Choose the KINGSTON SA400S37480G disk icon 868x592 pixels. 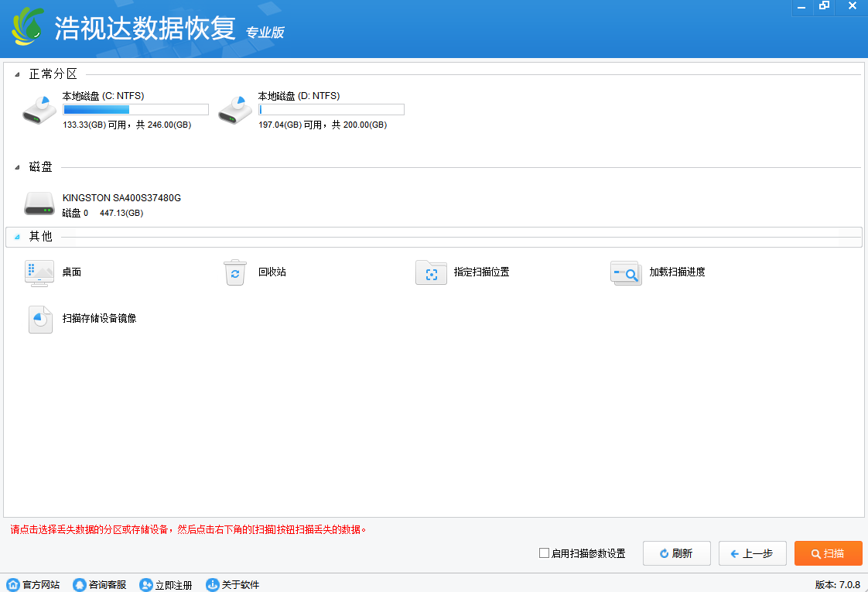click(39, 204)
